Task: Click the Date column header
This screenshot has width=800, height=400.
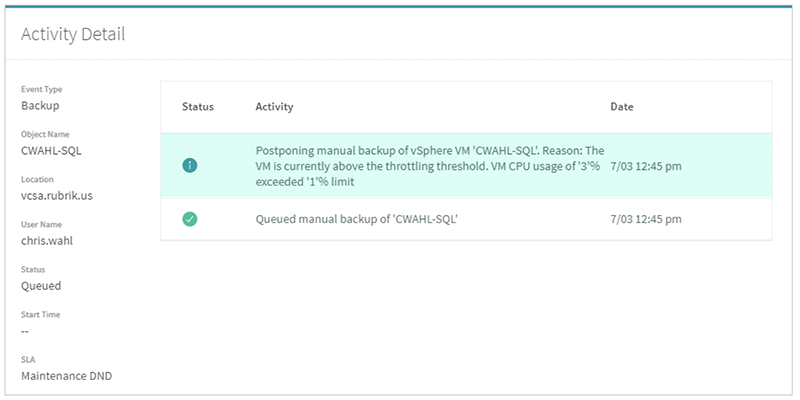Action: pyautogui.click(x=622, y=107)
